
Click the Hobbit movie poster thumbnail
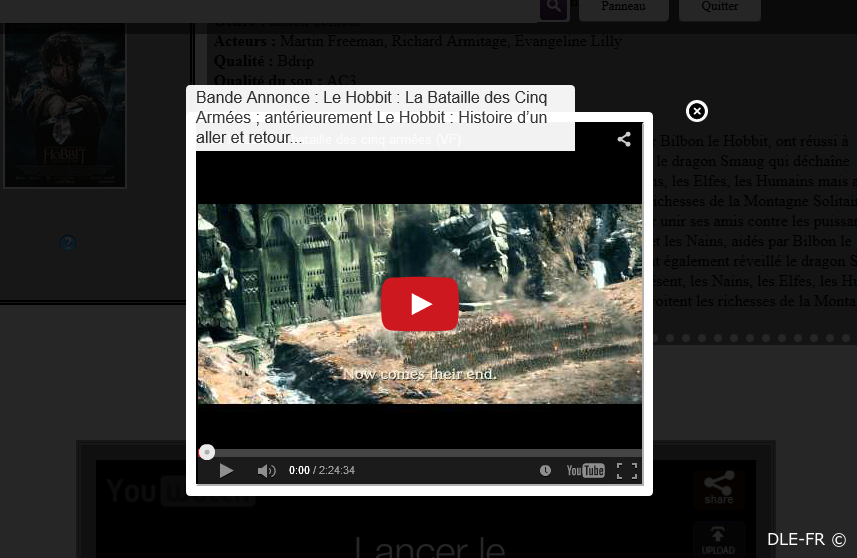65,107
